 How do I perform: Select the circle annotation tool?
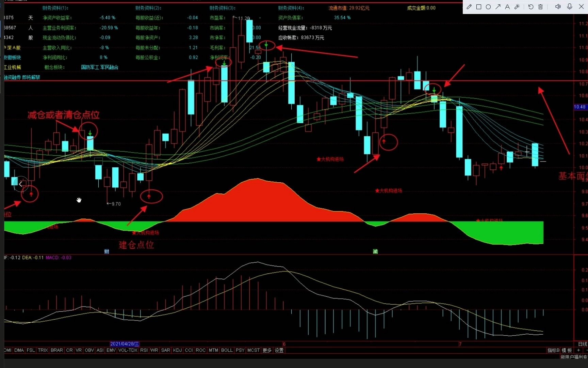(488, 7)
